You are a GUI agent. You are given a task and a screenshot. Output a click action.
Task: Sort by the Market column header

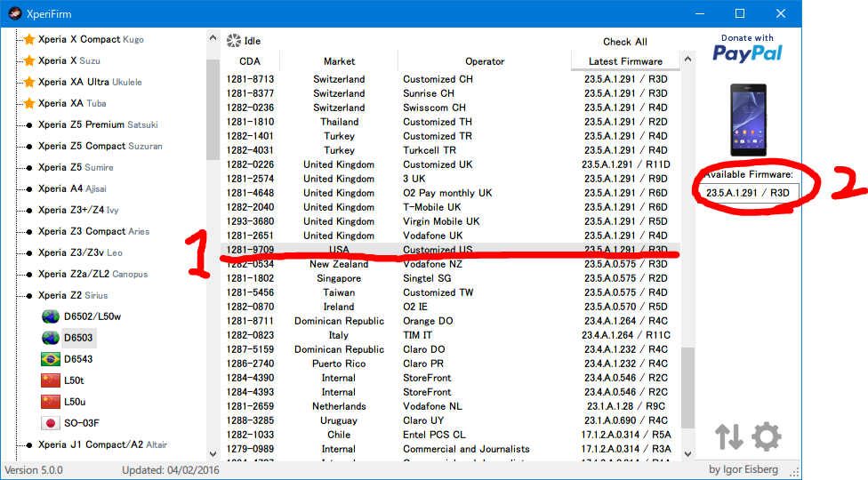(x=339, y=61)
